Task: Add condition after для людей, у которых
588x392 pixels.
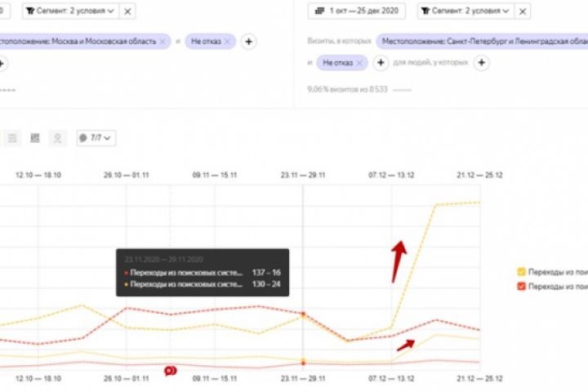Action: [482, 63]
